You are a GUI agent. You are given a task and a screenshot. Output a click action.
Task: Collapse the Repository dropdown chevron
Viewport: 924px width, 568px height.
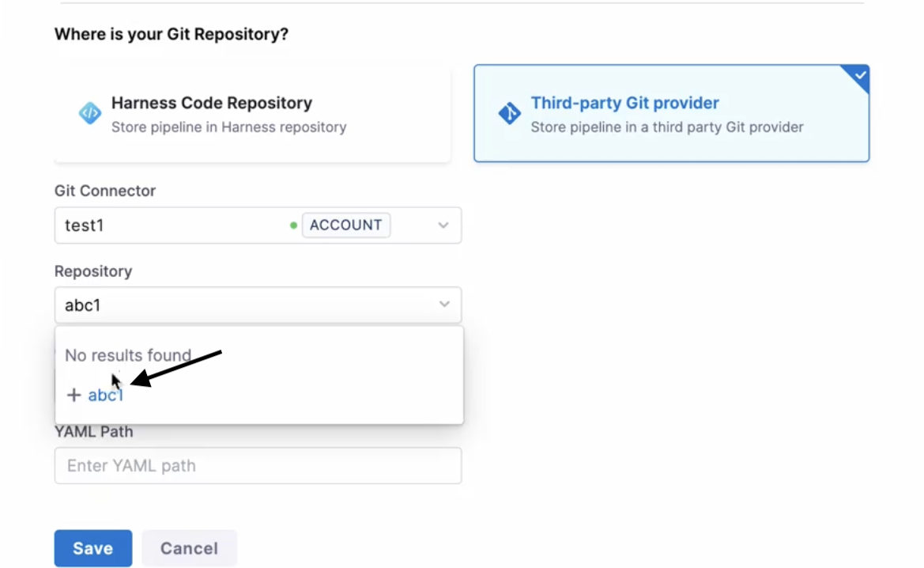click(x=444, y=305)
